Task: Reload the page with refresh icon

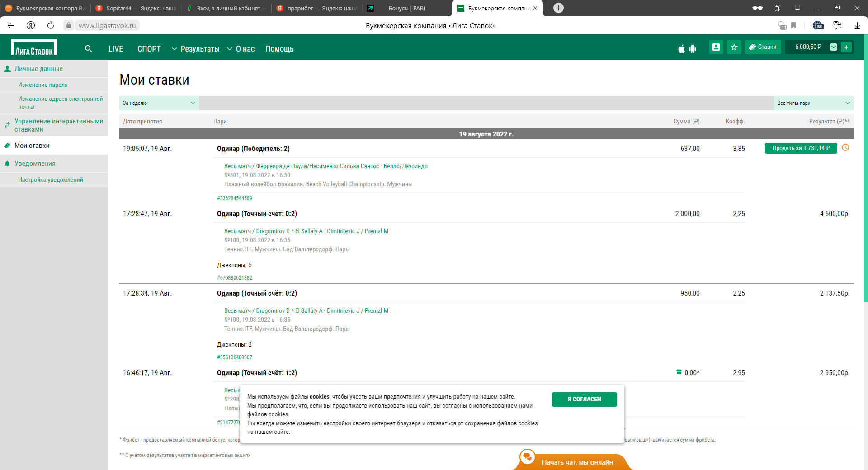Action: pos(51,25)
